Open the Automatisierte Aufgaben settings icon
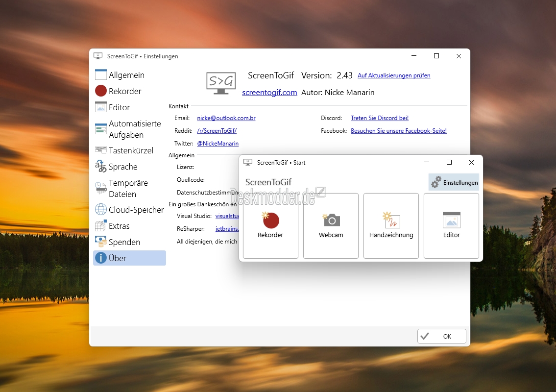Viewport: 556px width, 392px height. pos(101,129)
